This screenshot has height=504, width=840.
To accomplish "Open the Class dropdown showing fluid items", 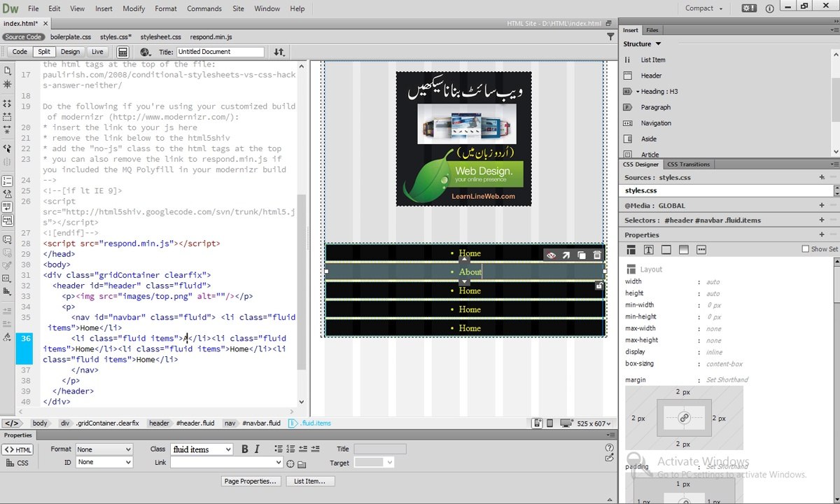I will point(202,449).
